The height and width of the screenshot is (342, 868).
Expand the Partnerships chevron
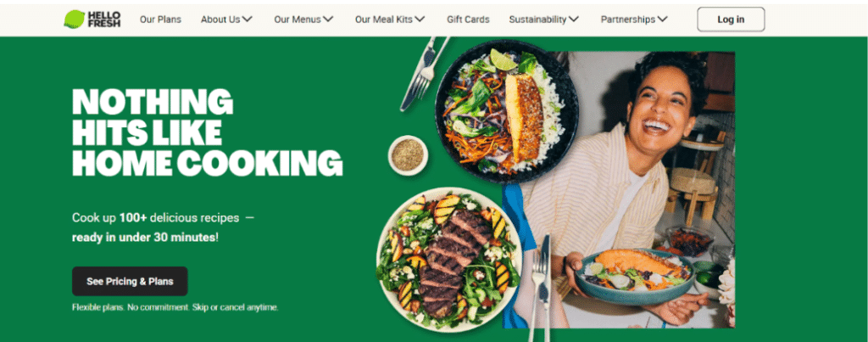pos(662,20)
